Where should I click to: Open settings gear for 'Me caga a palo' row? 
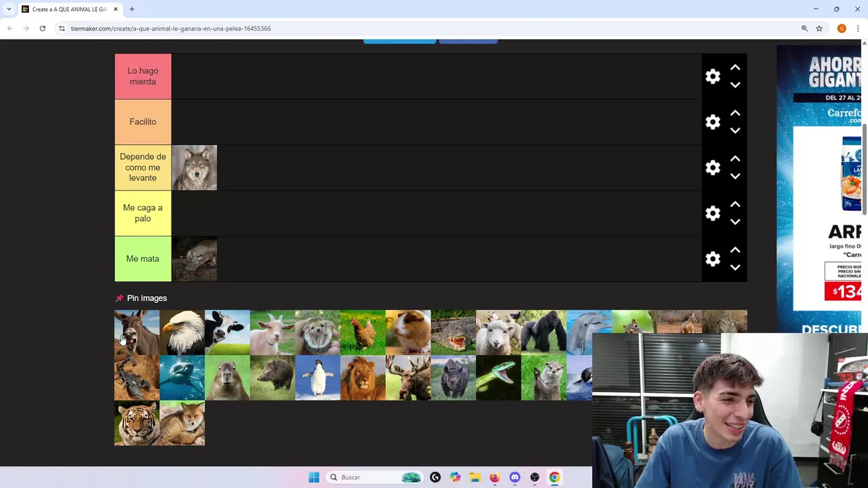[712, 213]
